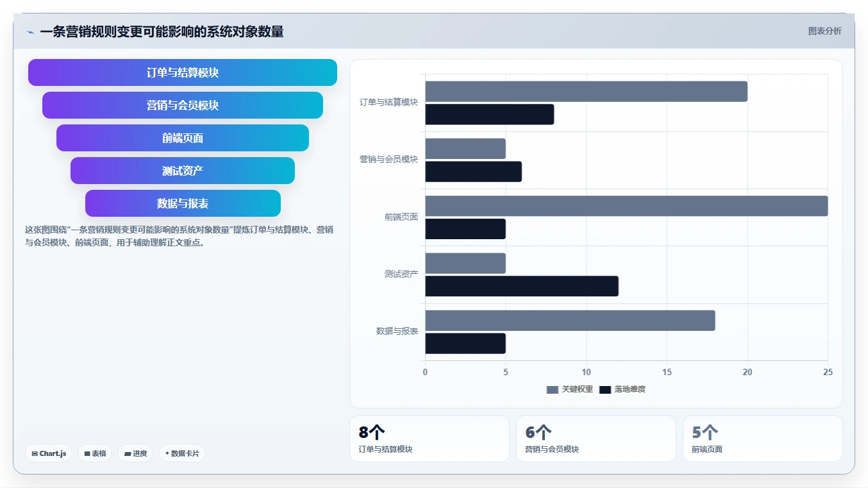Click the 落地难度 bar for 营销与会员模块
The image size is (868, 488).
tap(473, 171)
